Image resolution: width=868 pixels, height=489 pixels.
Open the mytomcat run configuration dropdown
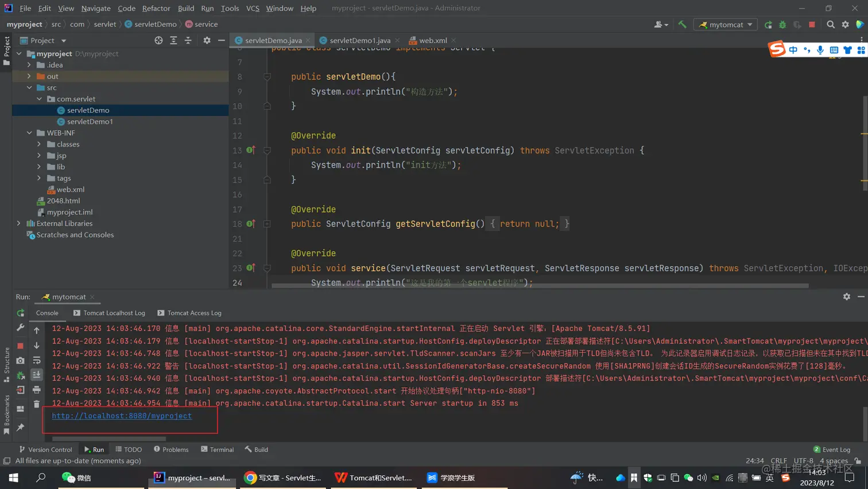pos(726,25)
